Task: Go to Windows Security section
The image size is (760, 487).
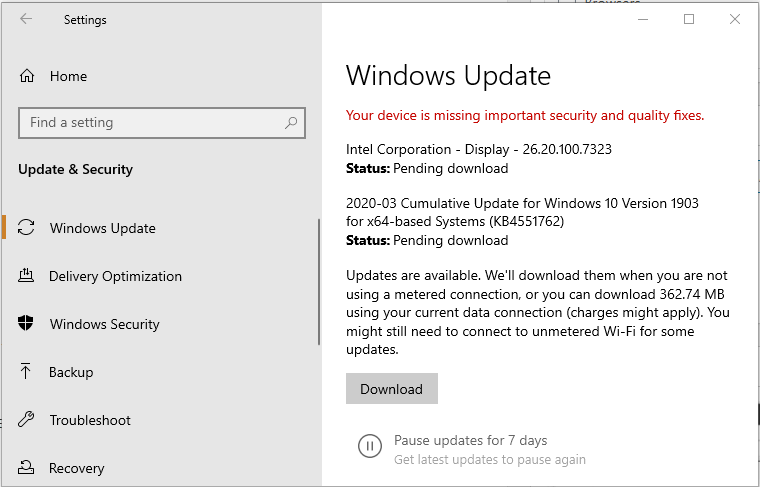Action: coord(104,324)
